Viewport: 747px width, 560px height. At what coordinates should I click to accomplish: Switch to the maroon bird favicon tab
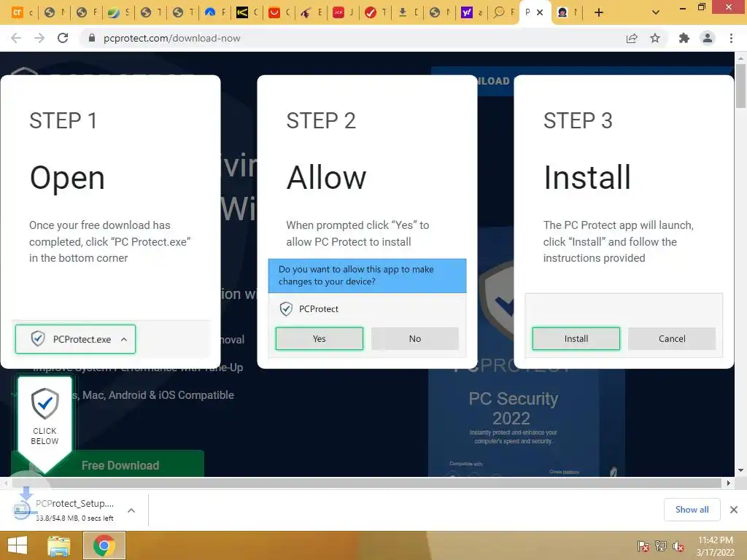pos(306,12)
